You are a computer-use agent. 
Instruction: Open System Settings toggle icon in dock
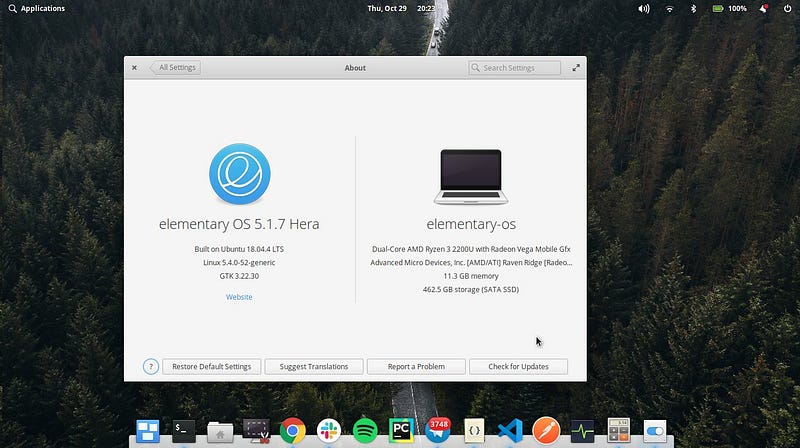655,432
